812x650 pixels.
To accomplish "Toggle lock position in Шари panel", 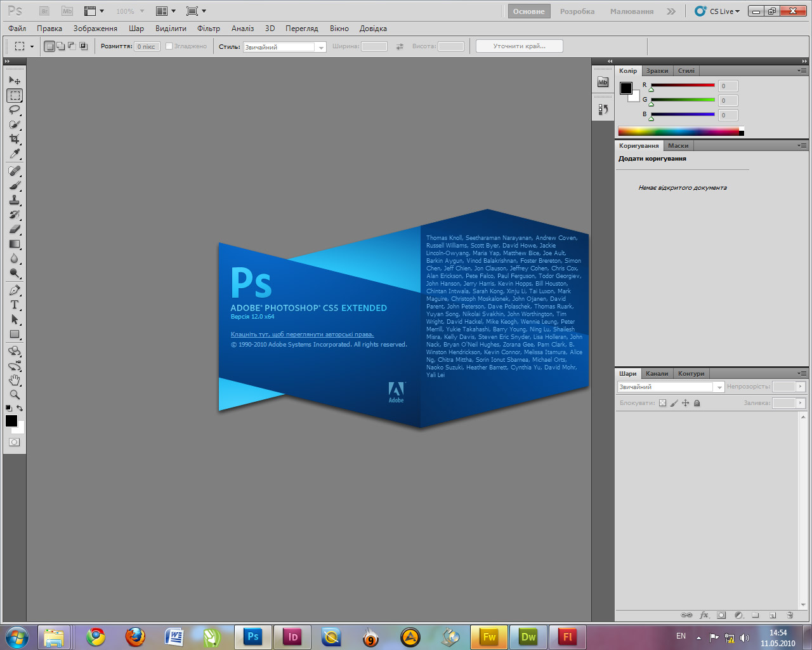I will [x=686, y=403].
